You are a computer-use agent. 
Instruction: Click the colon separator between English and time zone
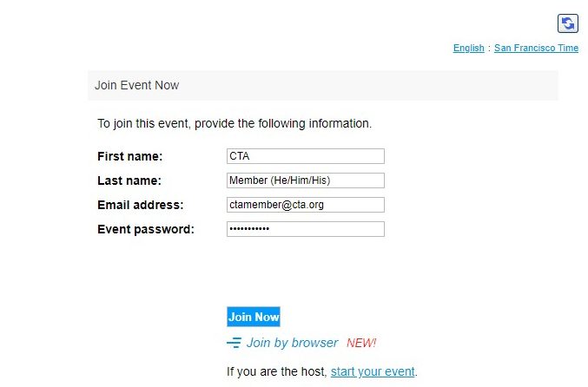[x=489, y=49]
